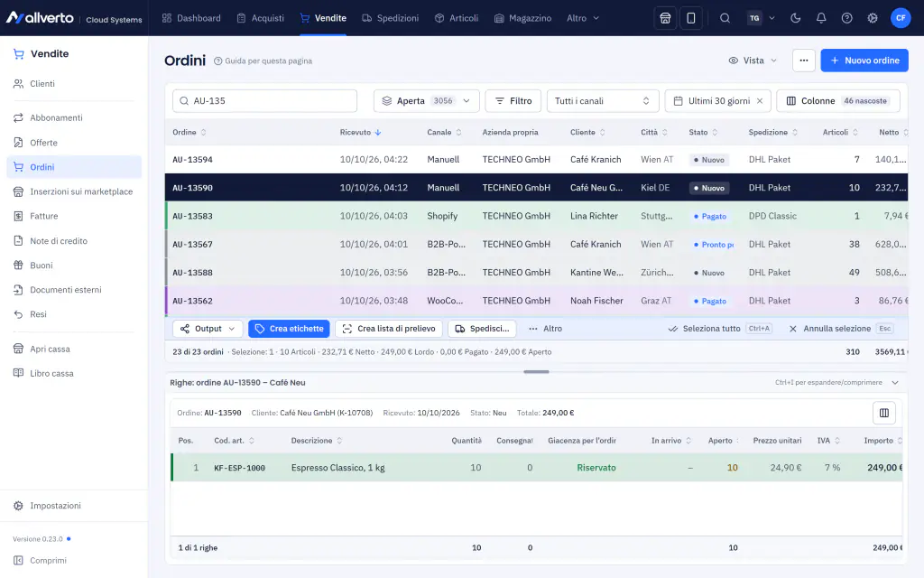
Task: Click the three-dots more options button
Action: tap(804, 61)
